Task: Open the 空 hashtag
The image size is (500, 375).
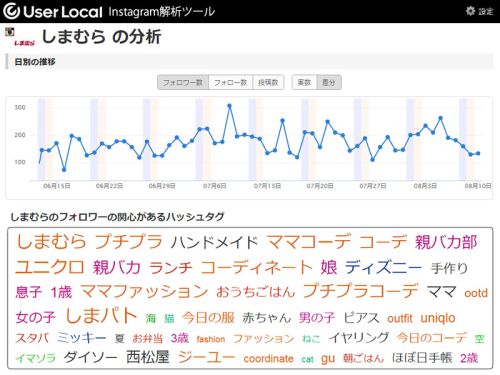Action: (x=479, y=339)
